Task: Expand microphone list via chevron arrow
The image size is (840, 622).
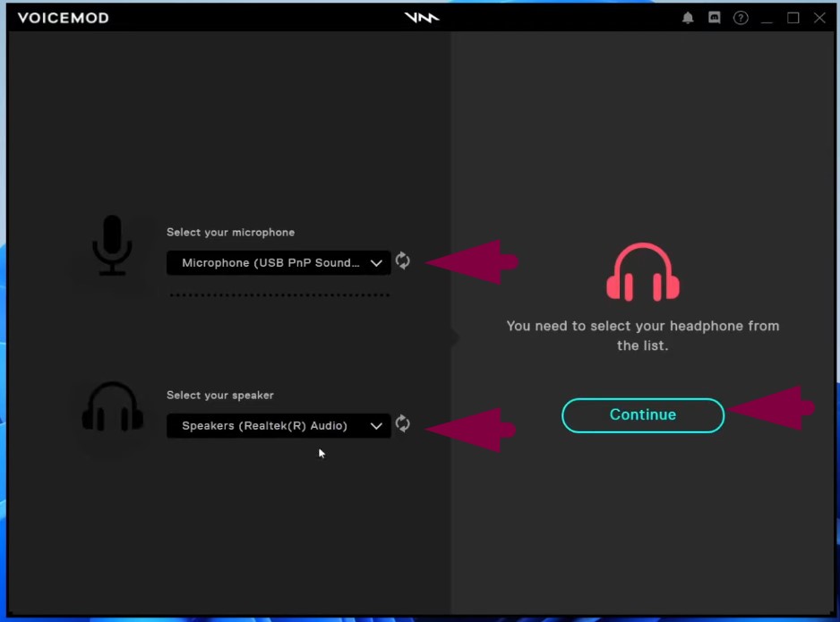Action: click(376, 263)
